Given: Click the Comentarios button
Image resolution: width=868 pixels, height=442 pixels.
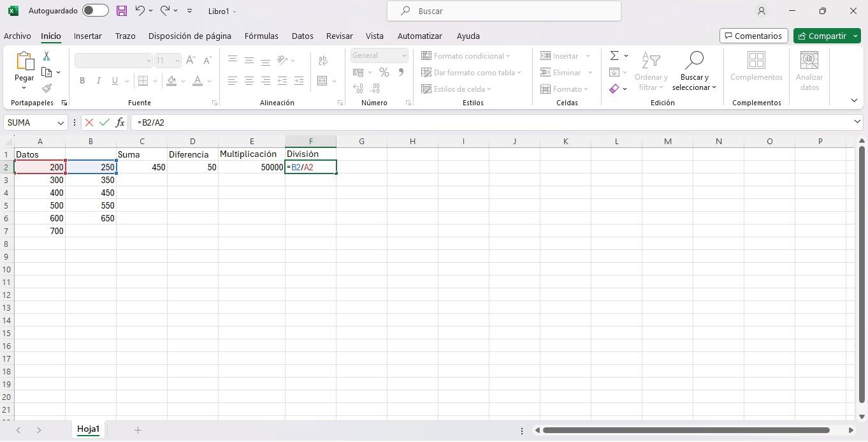Looking at the screenshot, I should click(753, 36).
